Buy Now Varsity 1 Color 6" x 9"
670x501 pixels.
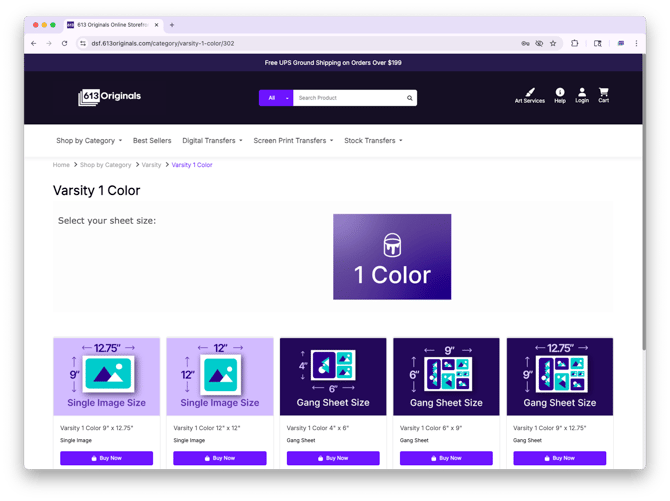click(x=446, y=458)
